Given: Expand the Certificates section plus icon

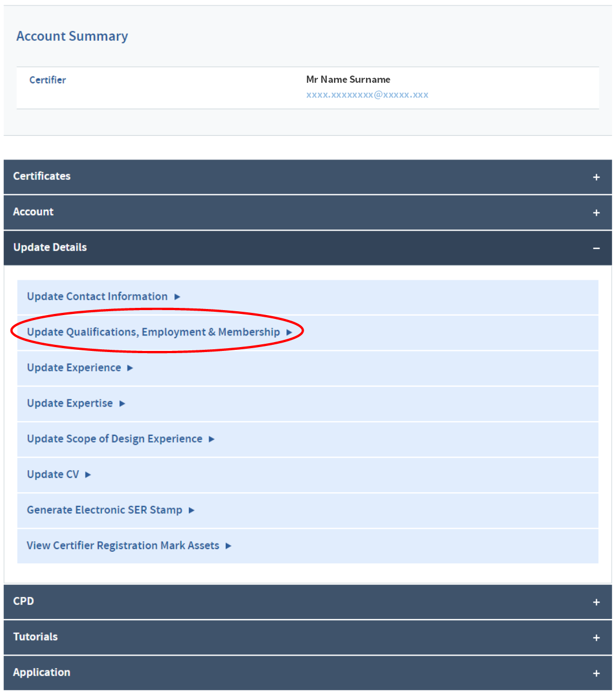Looking at the screenshot, I should pos(596,178).
